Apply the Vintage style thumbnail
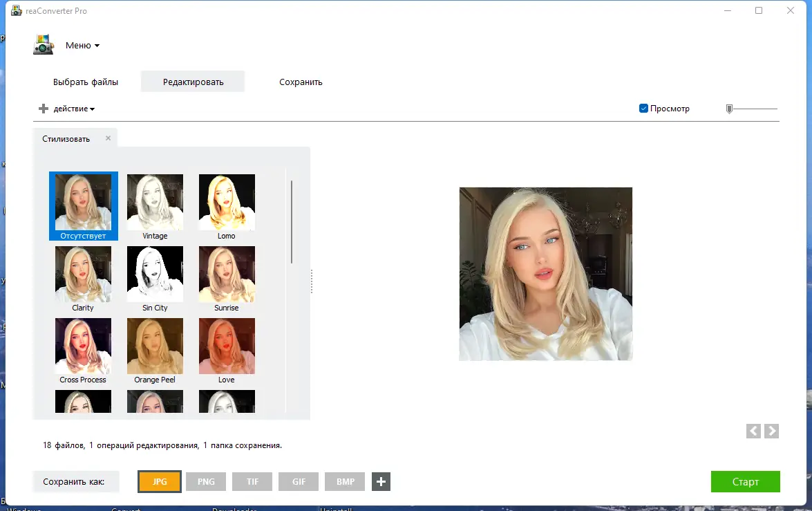Viewport: 812px width, 511px height. pyautogui.click(x=155, y=206)
